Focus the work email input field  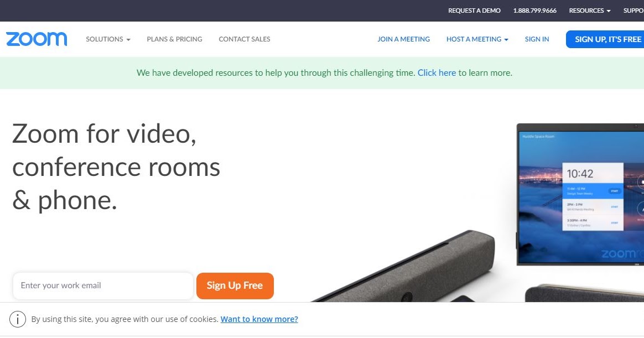click(103, 286)
